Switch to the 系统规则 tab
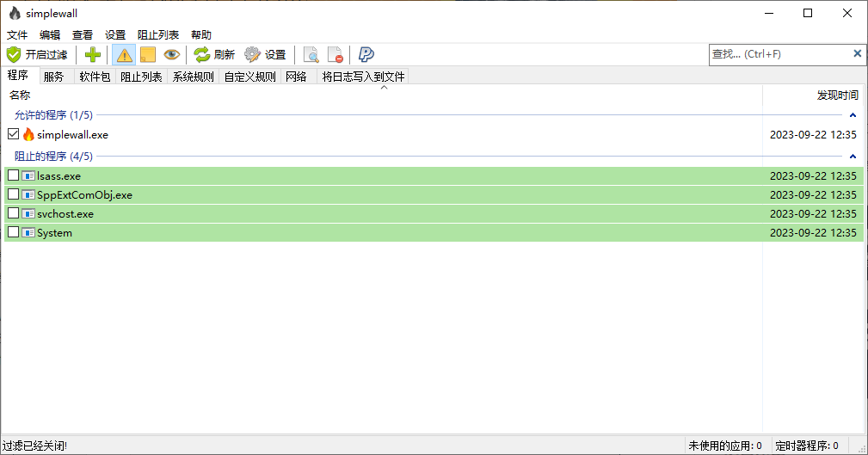The image size is (868, 455). 193,77
